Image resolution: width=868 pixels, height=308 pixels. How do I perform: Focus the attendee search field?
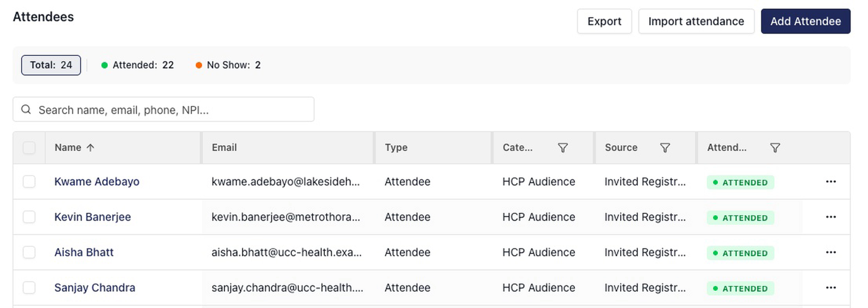(163, 110)
